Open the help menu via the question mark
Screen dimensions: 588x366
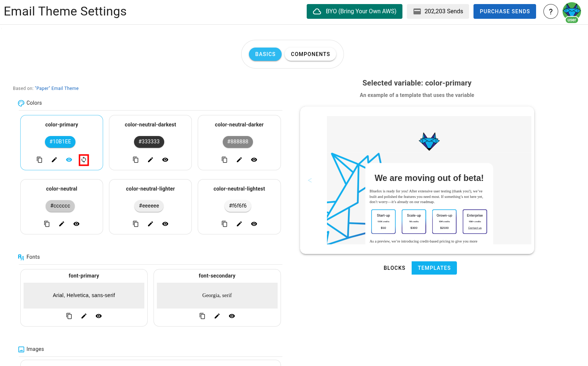[550, 11]
